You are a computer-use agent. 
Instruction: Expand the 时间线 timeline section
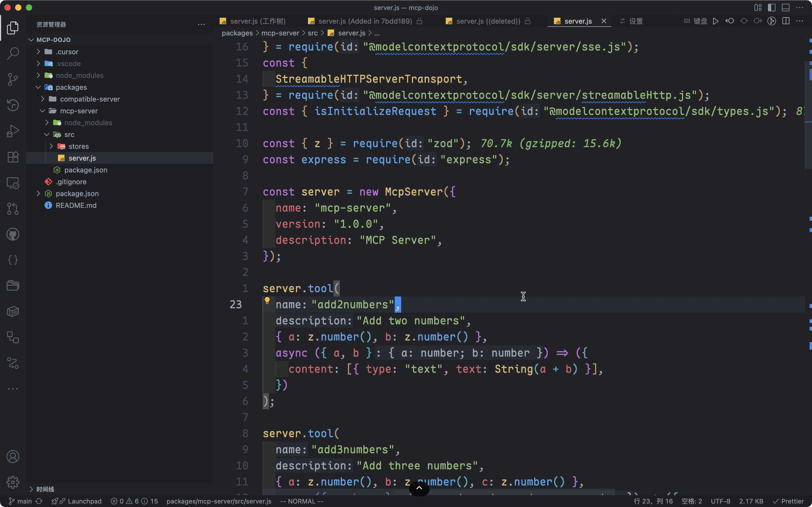point(45,489)
